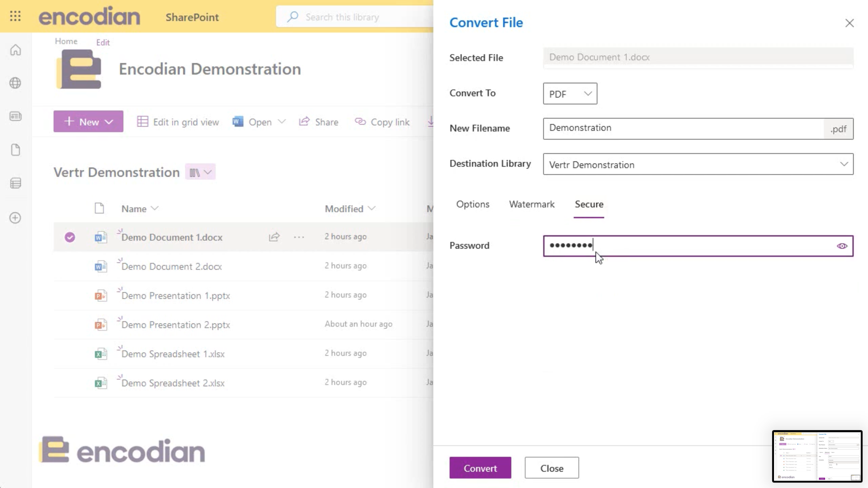The height and width of the screenshot is (488, 868).
Task: Open the Name column sort menu
Action: coord(140,209)
